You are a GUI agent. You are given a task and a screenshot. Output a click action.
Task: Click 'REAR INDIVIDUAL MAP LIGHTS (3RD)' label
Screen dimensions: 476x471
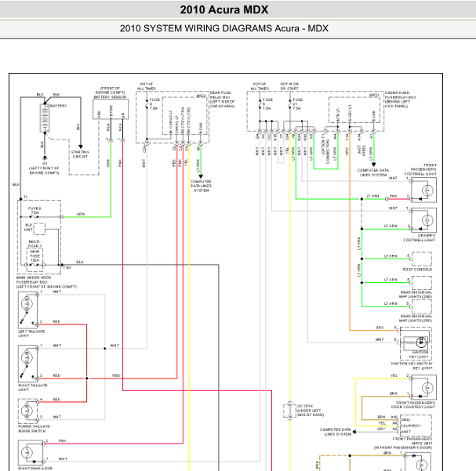(416, 318)
